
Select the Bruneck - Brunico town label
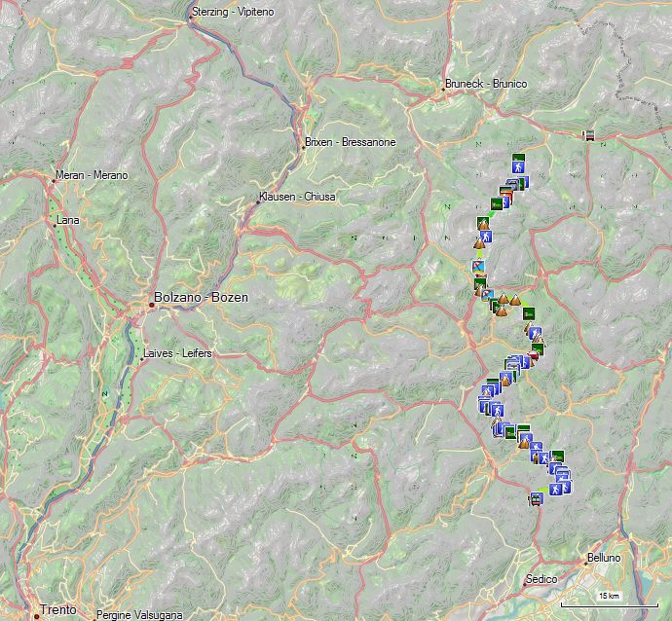coord(486,84)
